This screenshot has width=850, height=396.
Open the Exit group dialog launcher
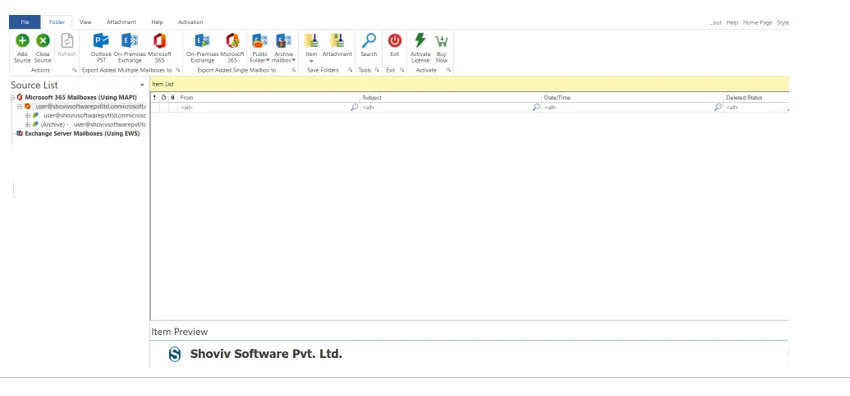pyautogui.click(x=402, y=70)
